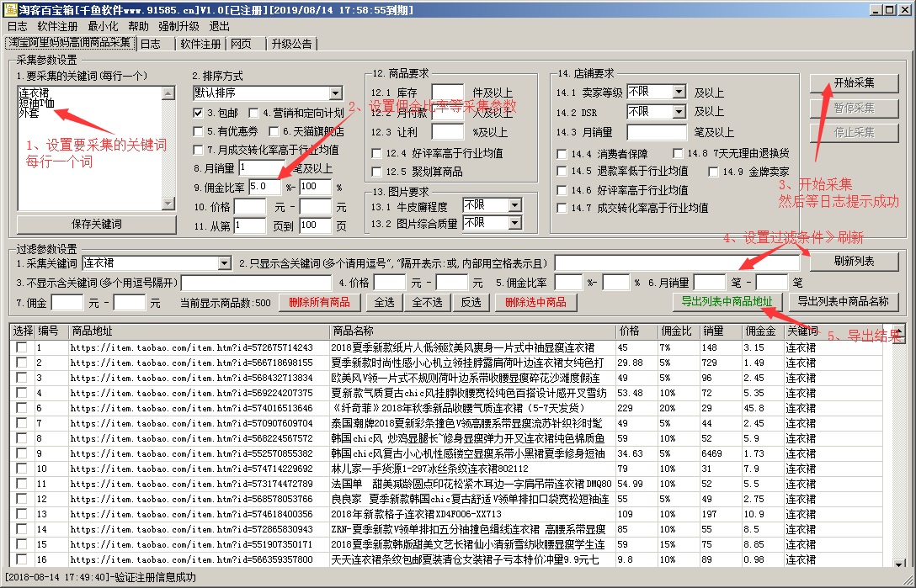Expand the 采集关键词 filter dropdown
Screen dimensions: 916x588
point(223,263)
